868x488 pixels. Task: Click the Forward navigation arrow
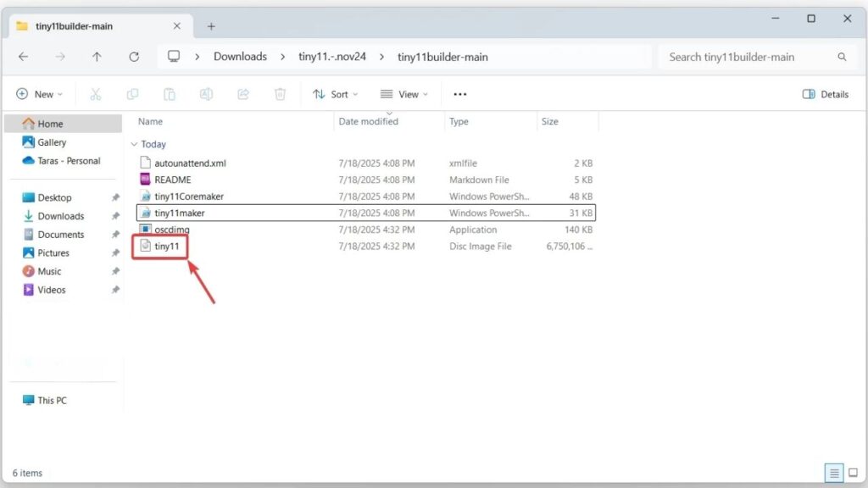60,57
